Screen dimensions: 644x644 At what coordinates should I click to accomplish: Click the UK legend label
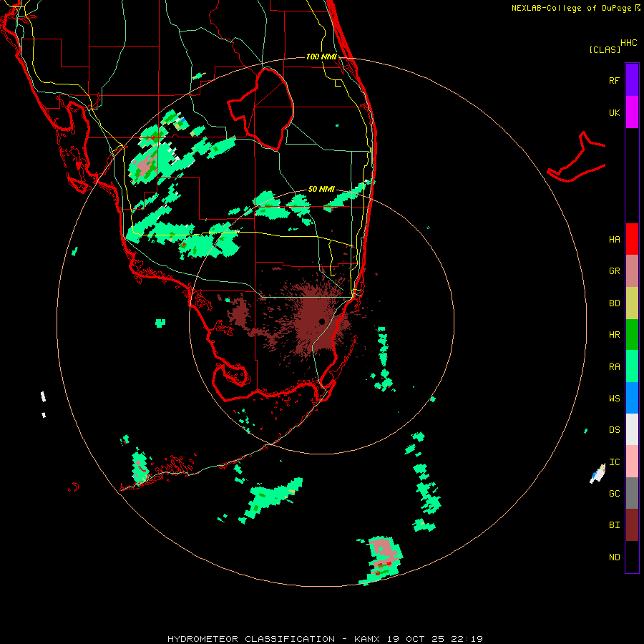coord(614,112)
